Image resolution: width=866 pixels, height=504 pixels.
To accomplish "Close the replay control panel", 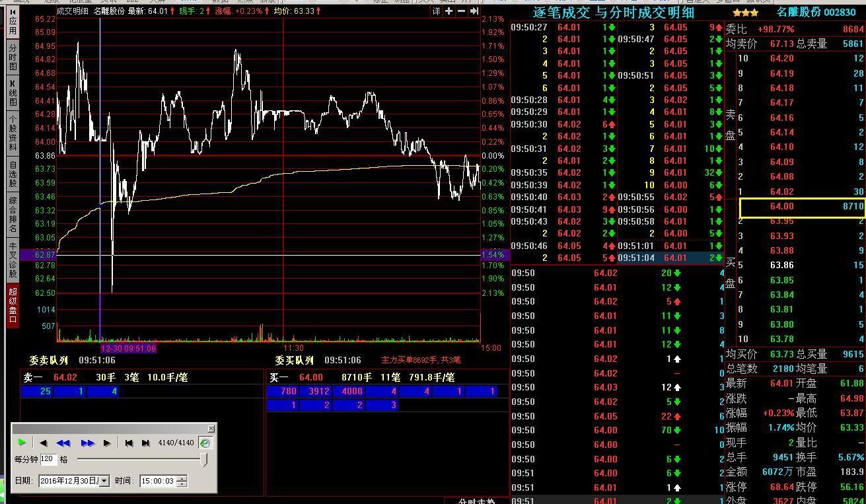I will click(211, 429).
